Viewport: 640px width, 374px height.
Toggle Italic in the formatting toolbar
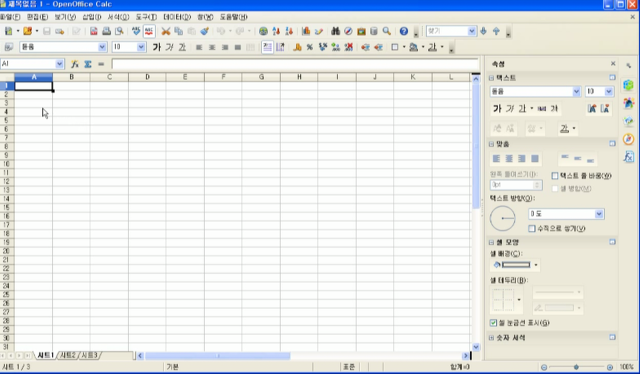pyautogui.click(x=169, y=47)
